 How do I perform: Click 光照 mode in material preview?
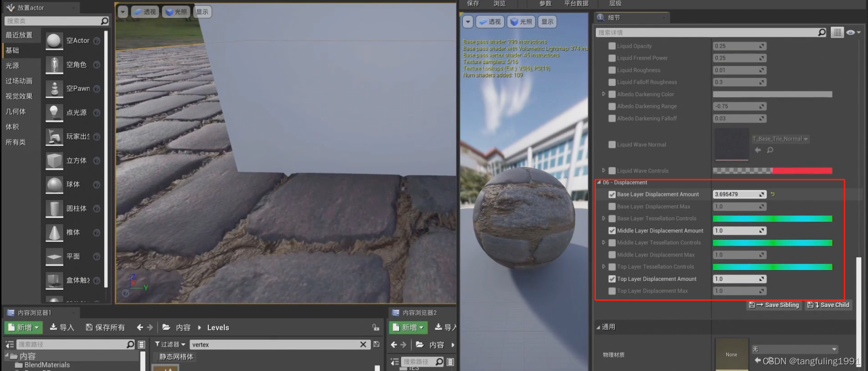[x=521, y=22]
